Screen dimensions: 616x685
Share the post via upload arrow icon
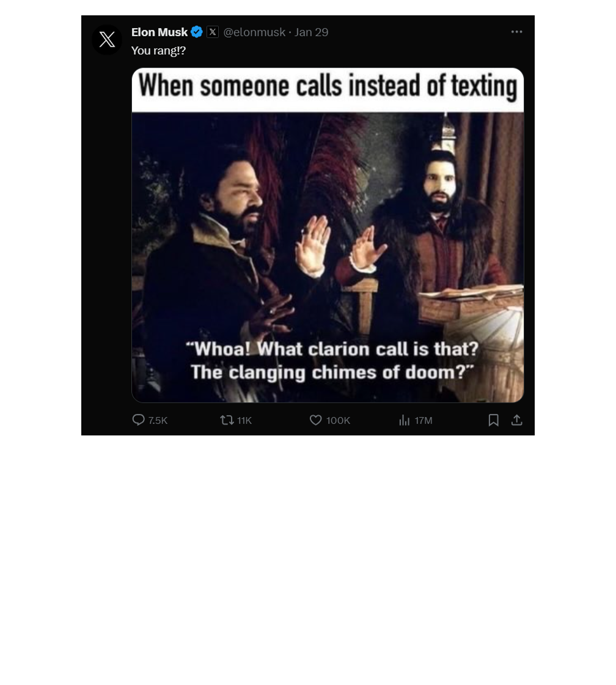[x=517, y=420]
